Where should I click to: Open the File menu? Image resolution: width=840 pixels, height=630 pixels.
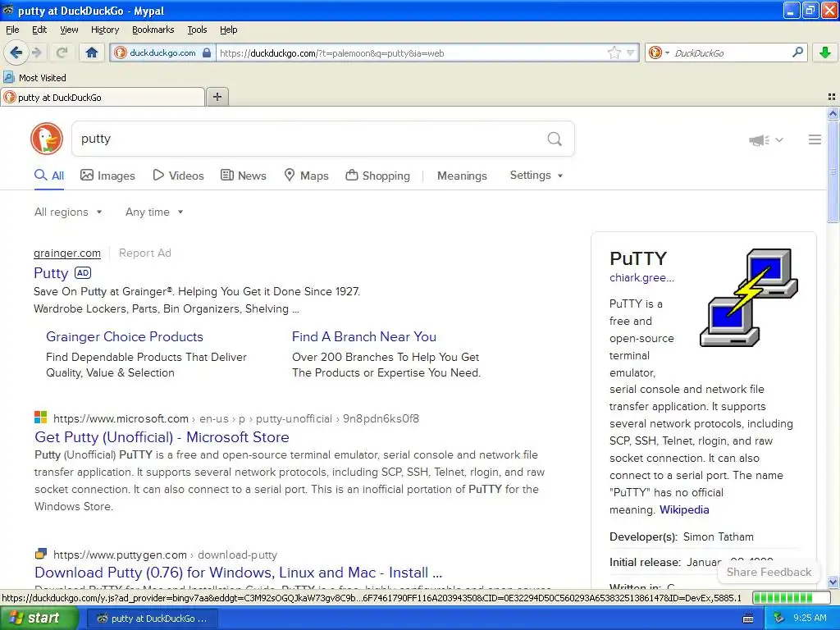coord(12,30)
